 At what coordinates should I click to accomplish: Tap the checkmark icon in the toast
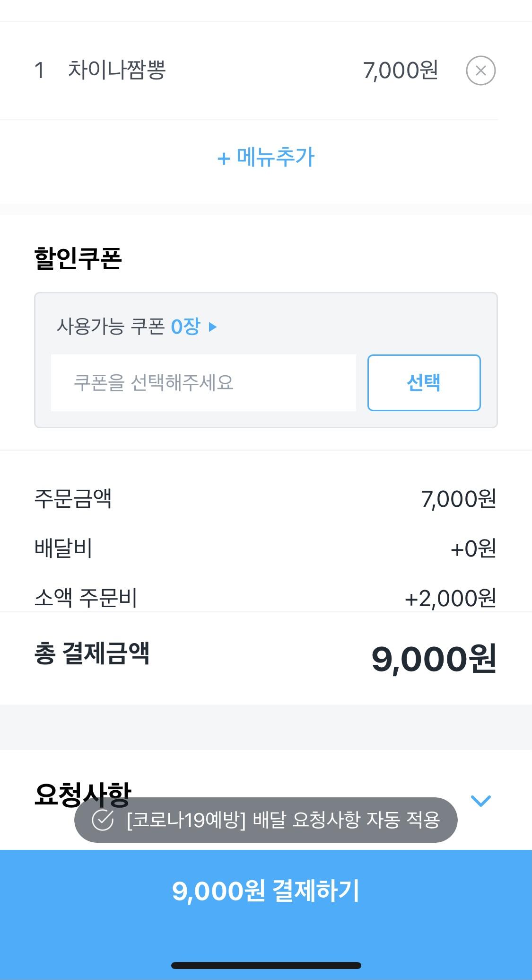tap(102, 820)
